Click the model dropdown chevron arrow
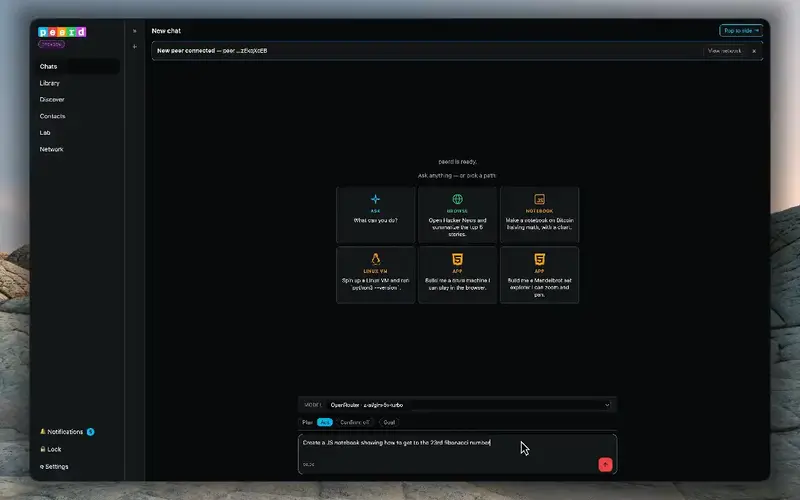 [607, 405]
